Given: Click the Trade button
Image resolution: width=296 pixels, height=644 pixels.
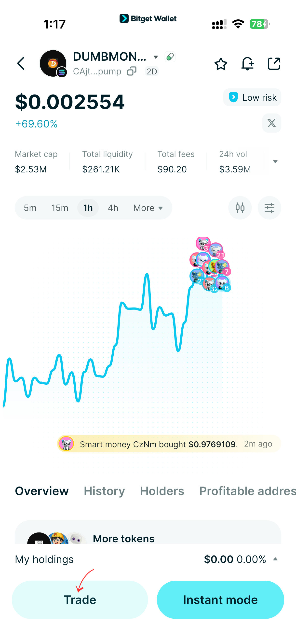Looking at the screenshot, I should 80,600.
